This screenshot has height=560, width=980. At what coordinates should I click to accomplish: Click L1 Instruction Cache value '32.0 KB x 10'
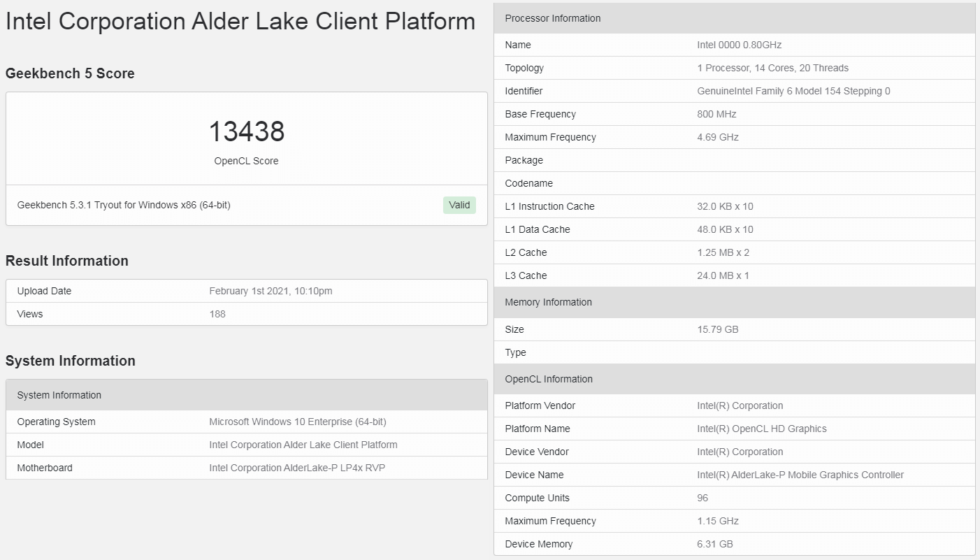coord(725,206)
